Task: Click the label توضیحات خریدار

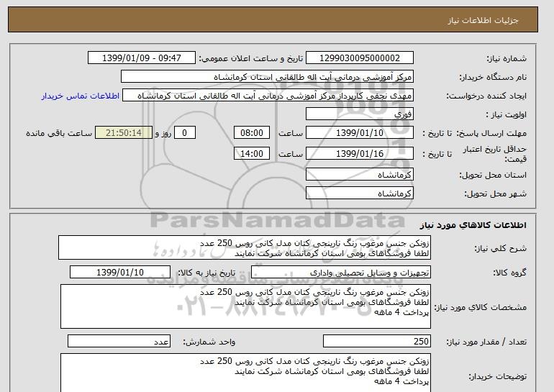Action: pos(497,376)
